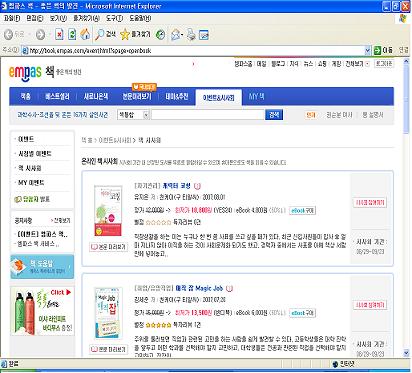Open MY 이벤트 sidebar link
This screenshot has height=373, width=412.
(31, 183)
